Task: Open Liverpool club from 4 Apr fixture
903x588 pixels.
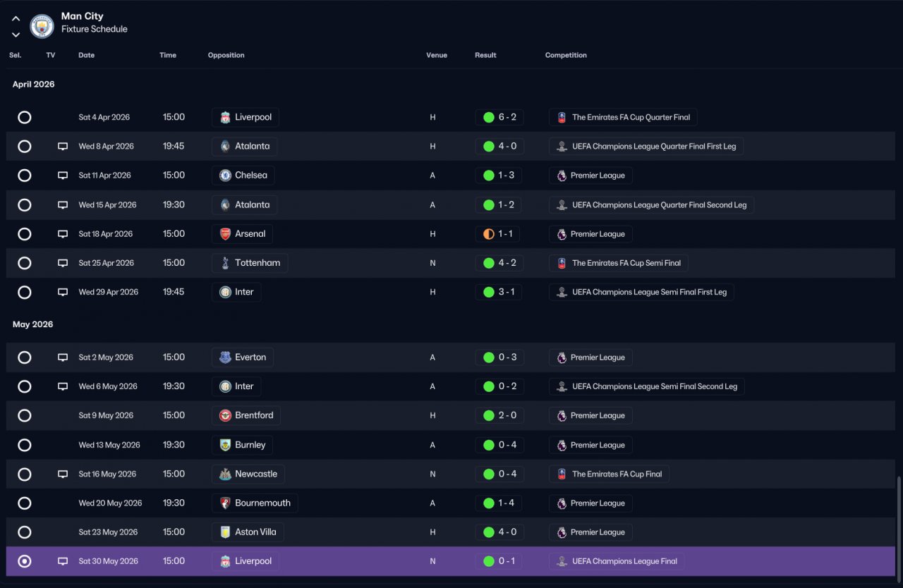Action: 246,117
